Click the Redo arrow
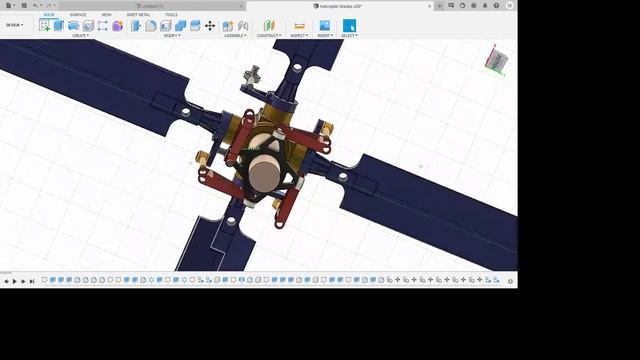This screenshot has width=640, height=360. 49,6
